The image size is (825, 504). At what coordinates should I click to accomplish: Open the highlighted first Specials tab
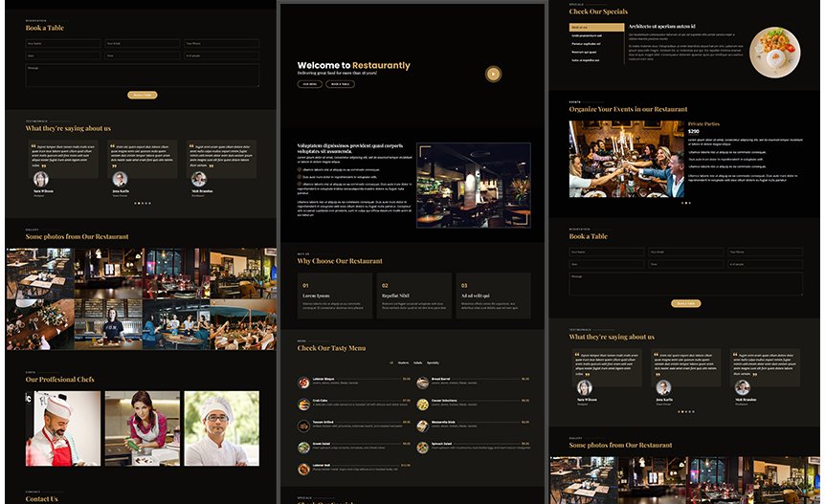click(596, 28)
